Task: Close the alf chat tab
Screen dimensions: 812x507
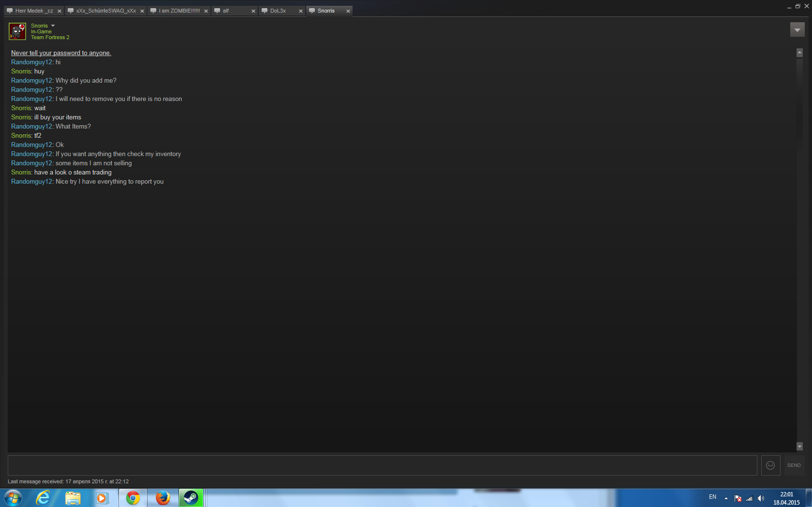Action: click(253, 11)
